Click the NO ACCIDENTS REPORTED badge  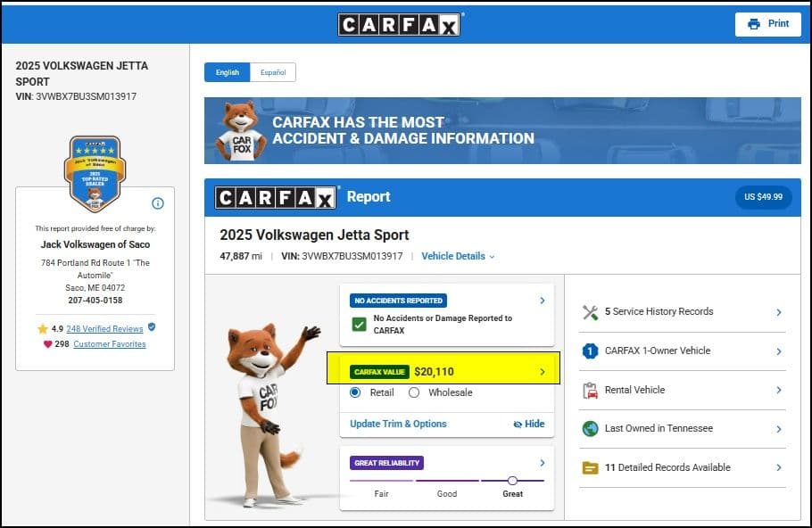pos(398,301)
